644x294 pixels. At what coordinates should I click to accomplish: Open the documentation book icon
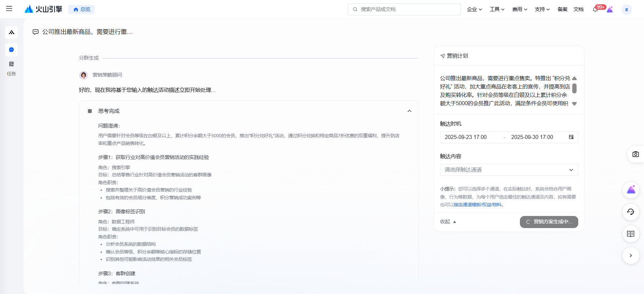click(x=631, y=234)
